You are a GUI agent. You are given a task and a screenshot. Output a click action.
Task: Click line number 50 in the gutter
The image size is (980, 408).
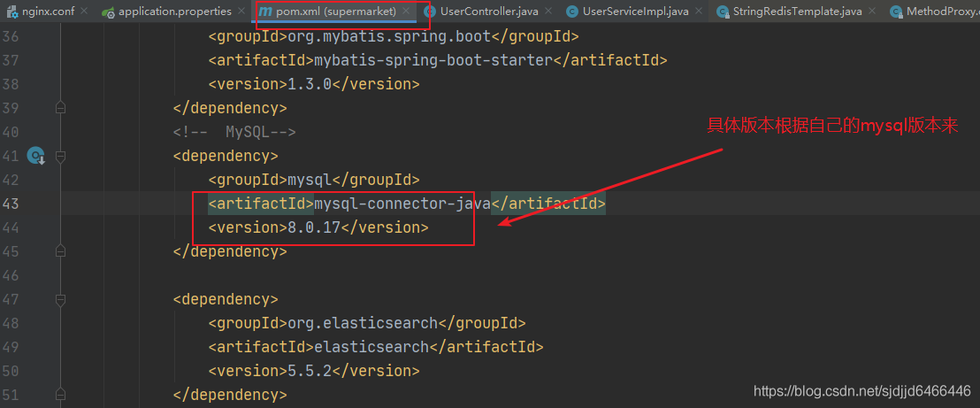click(11, 371)
